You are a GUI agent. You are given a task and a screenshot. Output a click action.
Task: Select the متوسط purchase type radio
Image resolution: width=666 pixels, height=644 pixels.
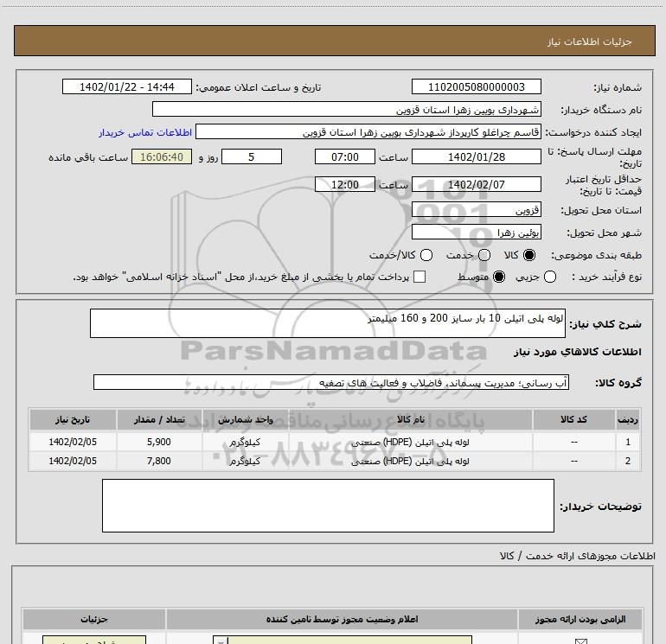[x=499, y=277]
